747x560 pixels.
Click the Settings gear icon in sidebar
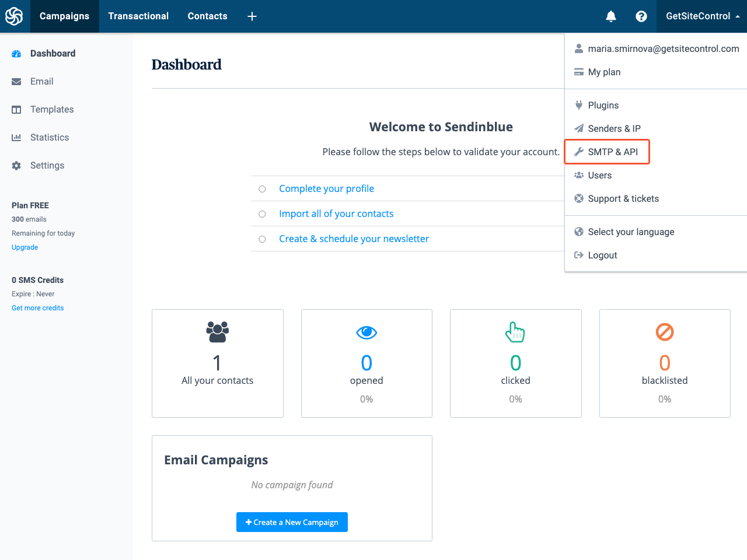(x=16, y=166)
